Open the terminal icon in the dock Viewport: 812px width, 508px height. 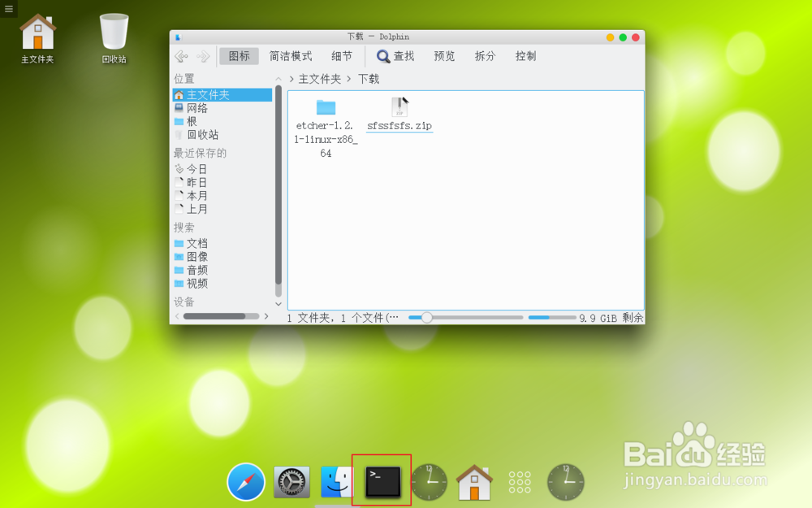point(381,481)
